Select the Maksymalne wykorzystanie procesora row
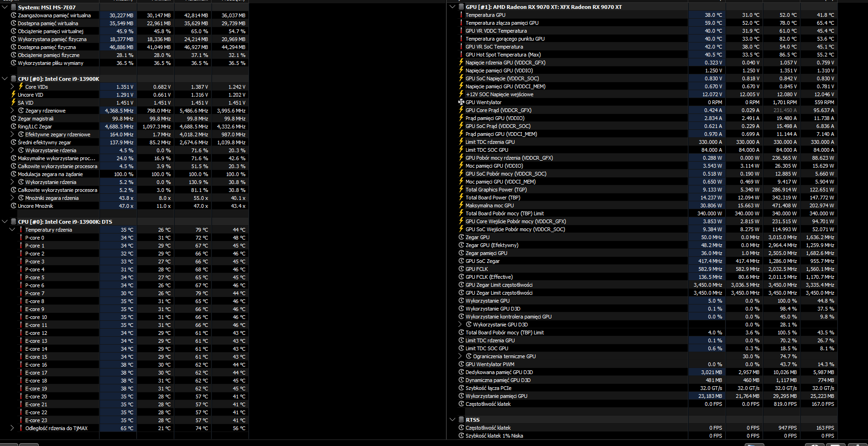The width and height of the screenshot is (868, 446). coord(125,158)
